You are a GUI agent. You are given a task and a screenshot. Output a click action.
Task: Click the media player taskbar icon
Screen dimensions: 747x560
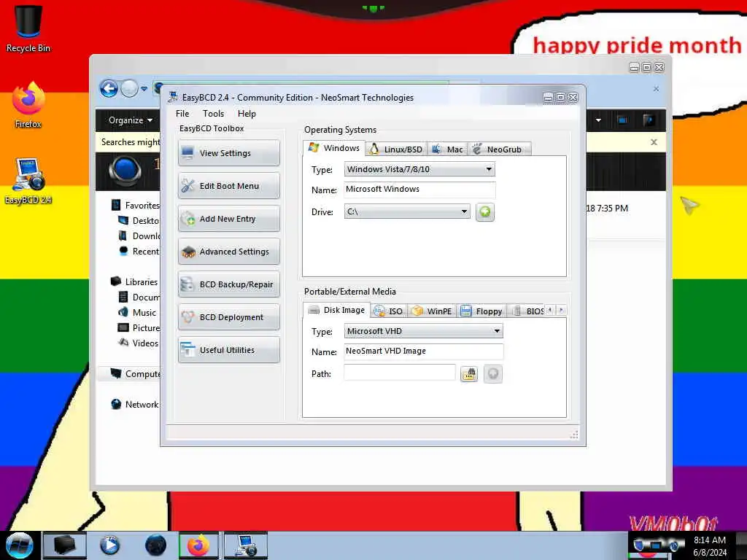[110, 545]
